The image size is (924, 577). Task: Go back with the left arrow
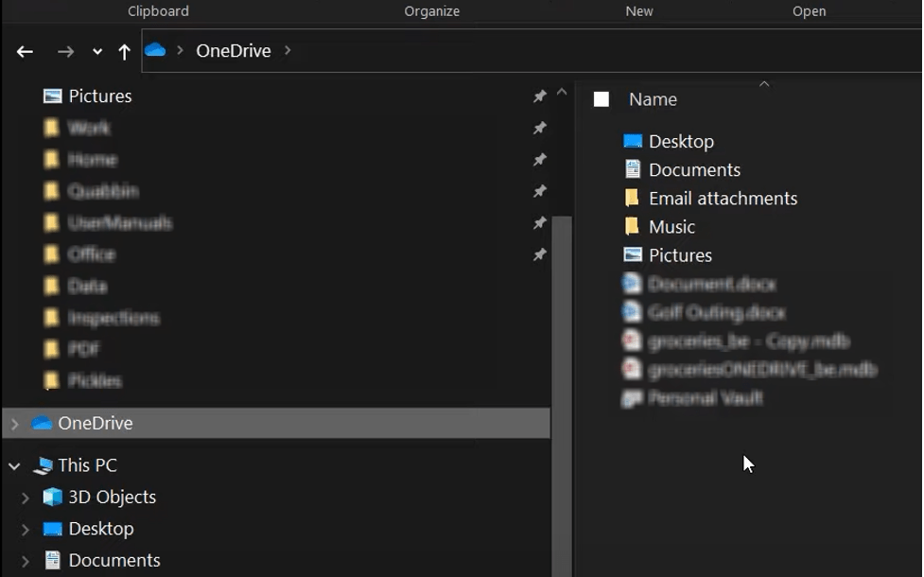point(25,52)
